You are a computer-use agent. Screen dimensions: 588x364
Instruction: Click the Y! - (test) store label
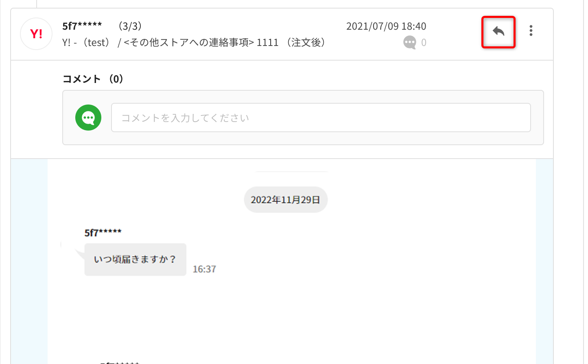point(86,42)
